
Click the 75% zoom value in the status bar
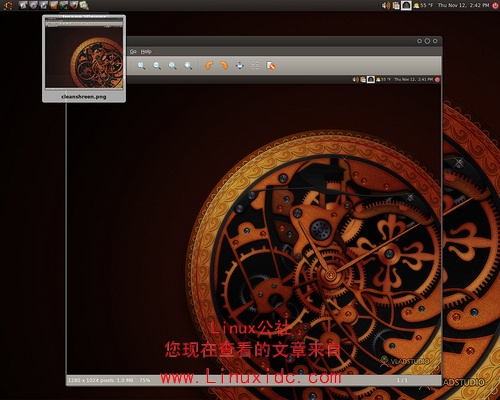pos(145,380)
